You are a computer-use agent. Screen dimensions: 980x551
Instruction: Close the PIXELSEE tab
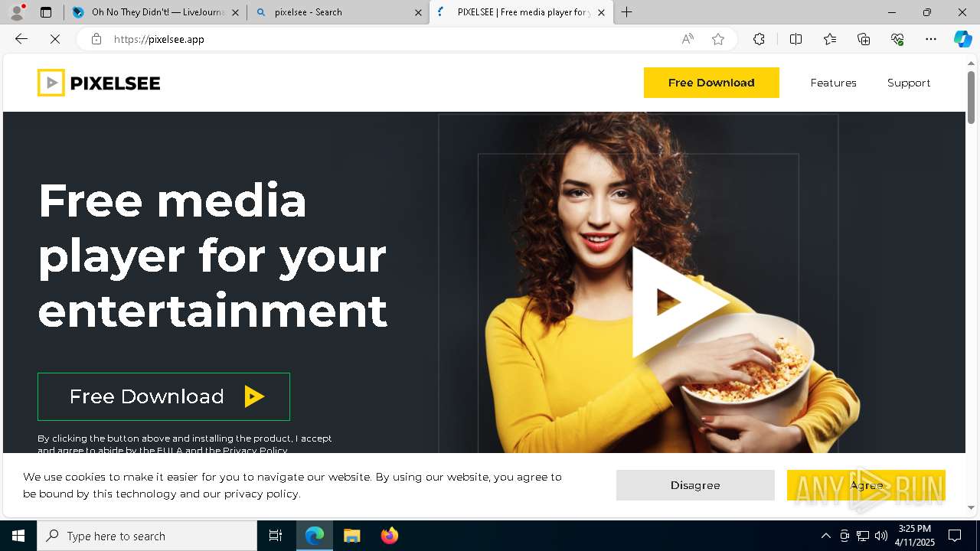tap(601, 12)
